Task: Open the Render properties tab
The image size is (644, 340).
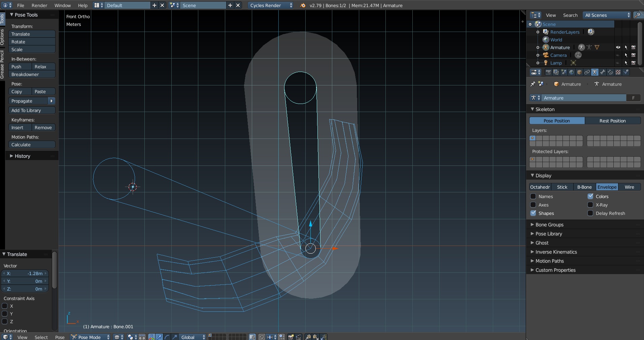Action: coord(548,72)
